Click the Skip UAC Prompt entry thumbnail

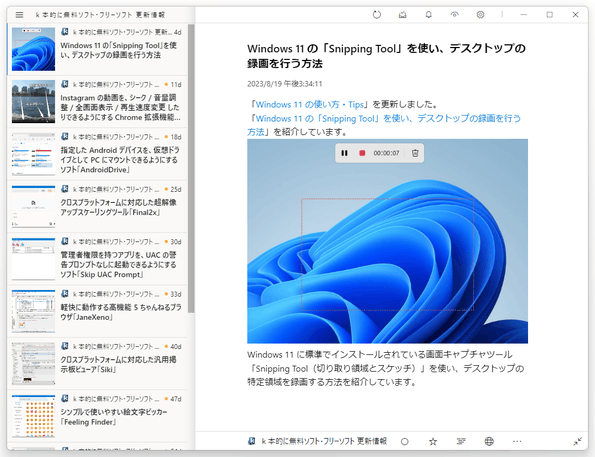click(33, 259)
